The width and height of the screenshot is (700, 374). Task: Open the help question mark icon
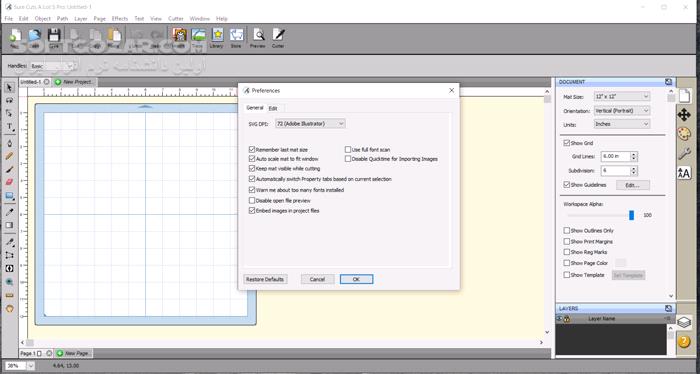click(x=684, y=341)
